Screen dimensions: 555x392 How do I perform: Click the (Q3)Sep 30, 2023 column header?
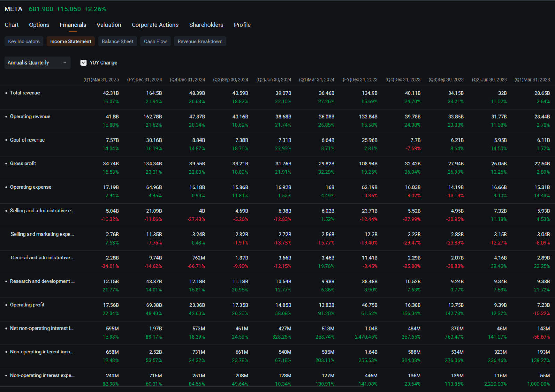click(446, 80)
